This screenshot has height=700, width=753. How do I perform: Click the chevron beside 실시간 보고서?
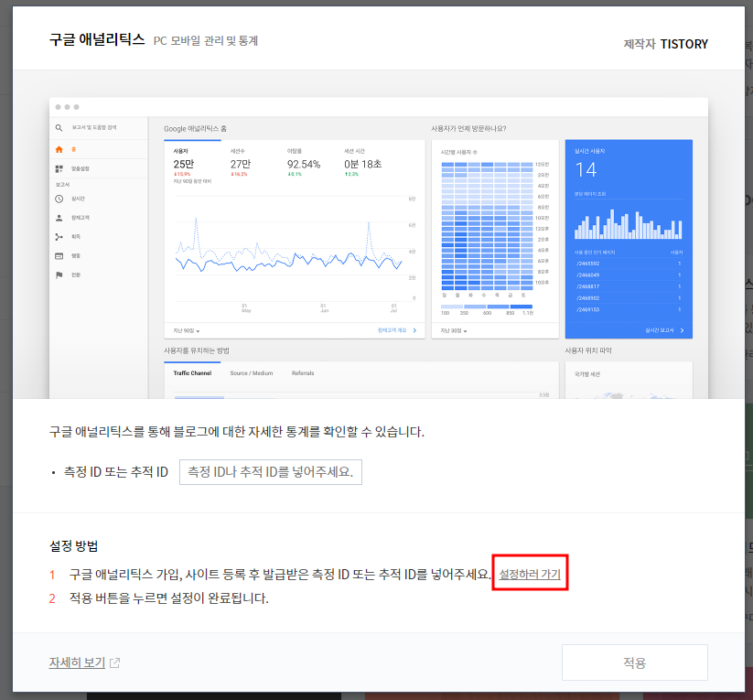click(x=682, y=330)
